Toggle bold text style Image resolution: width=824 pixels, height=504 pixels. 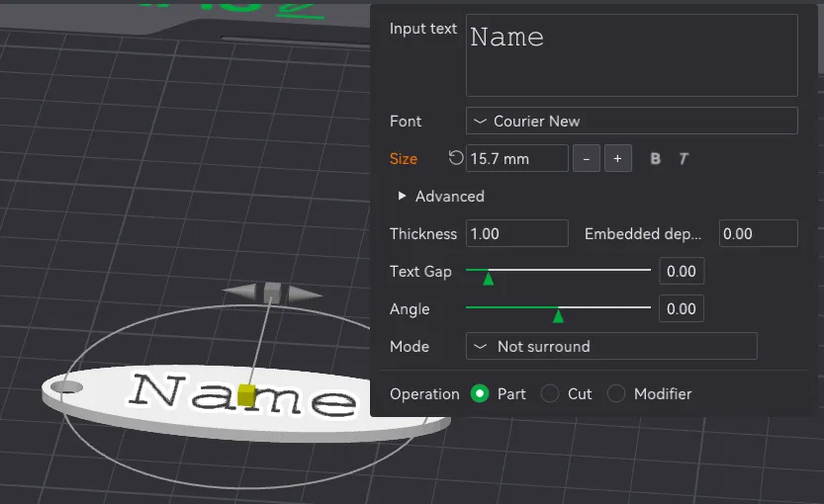pos(655,158)
